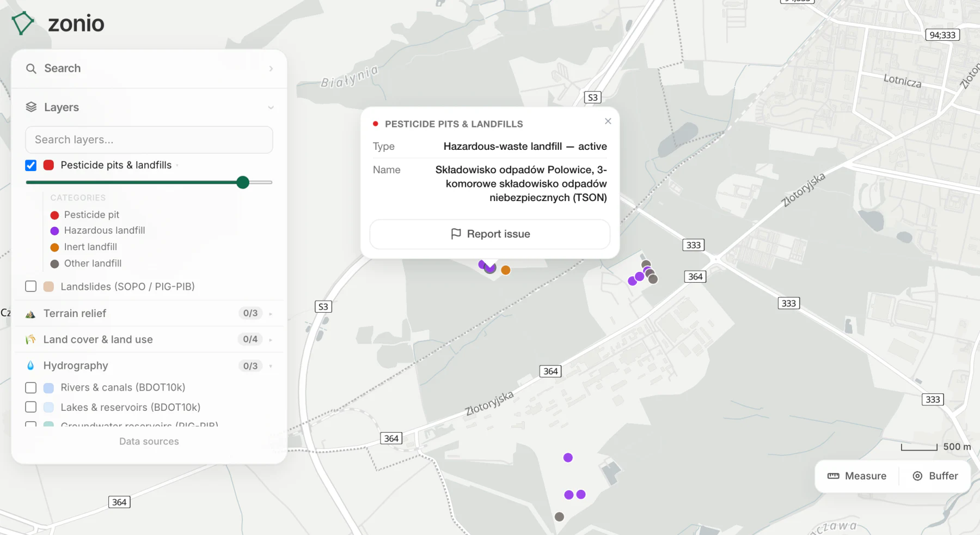Enable Landslides (SOPO / PIG-PIB) layer
Image resolution: width=980 pixels, height=535 pixels.
(31, 287)
